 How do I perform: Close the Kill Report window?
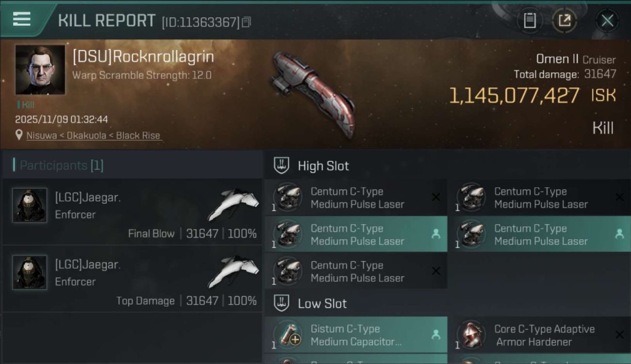pos(607,20)
